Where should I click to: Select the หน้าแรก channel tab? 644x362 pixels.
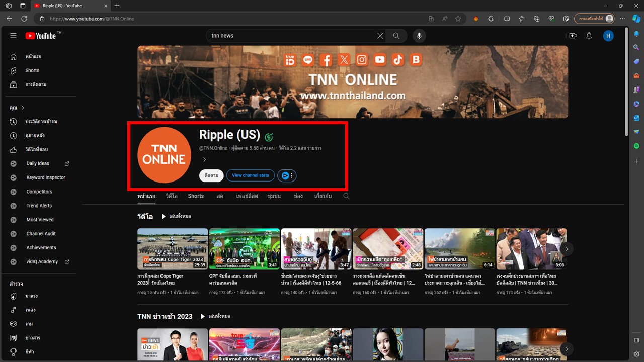[146, 196]
